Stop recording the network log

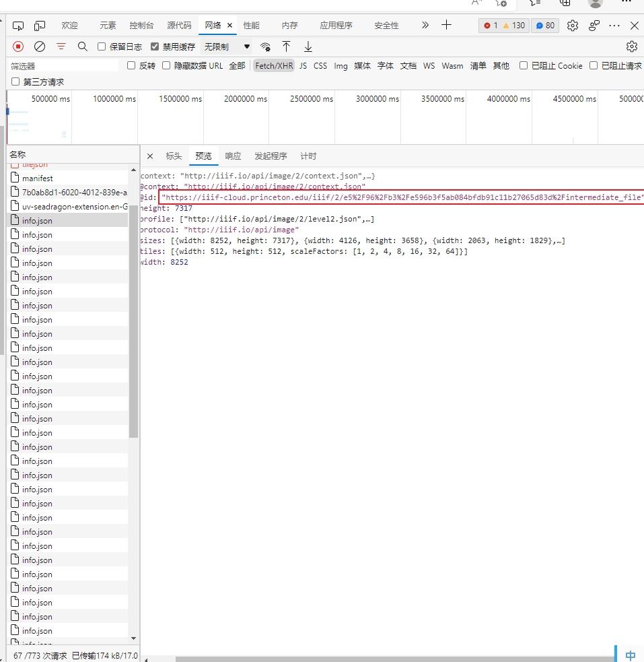click(x=18, y=46)
